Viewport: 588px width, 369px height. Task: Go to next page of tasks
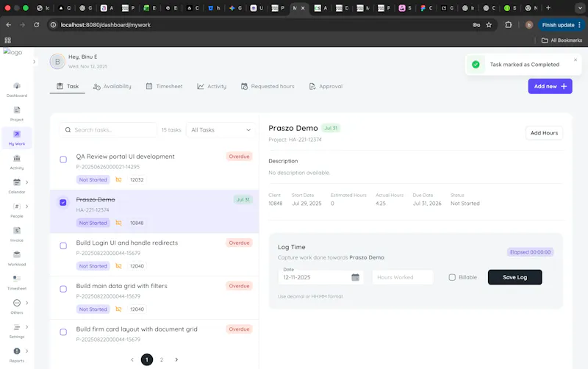point(176,359)
